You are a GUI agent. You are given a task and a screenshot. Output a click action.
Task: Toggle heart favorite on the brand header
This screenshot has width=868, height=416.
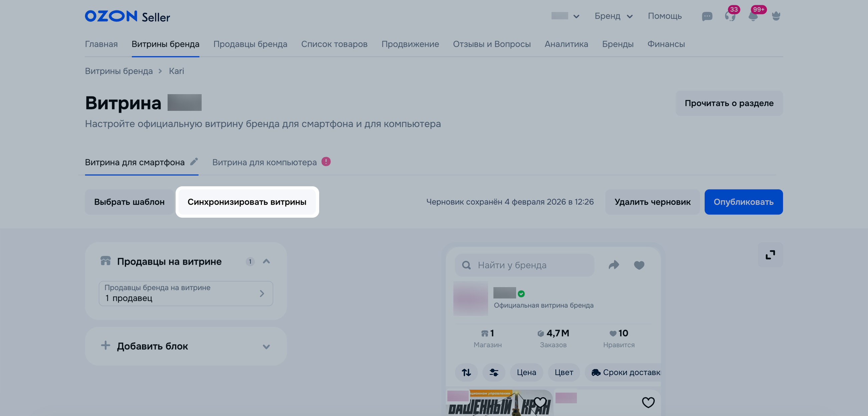[639, 265]
